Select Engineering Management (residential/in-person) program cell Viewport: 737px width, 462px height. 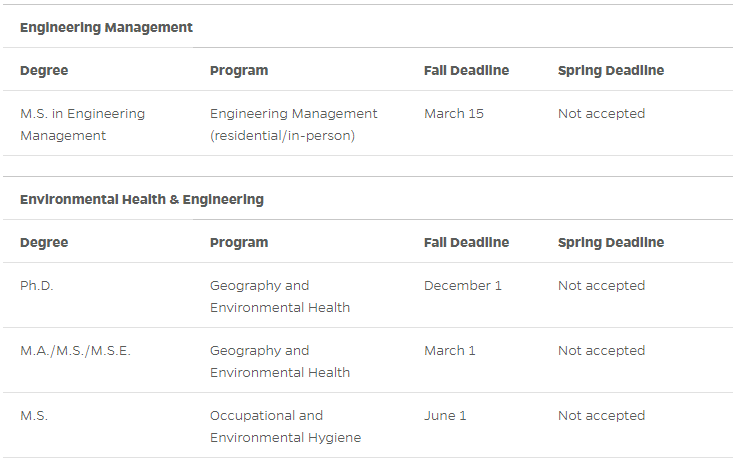click(293, 125)
